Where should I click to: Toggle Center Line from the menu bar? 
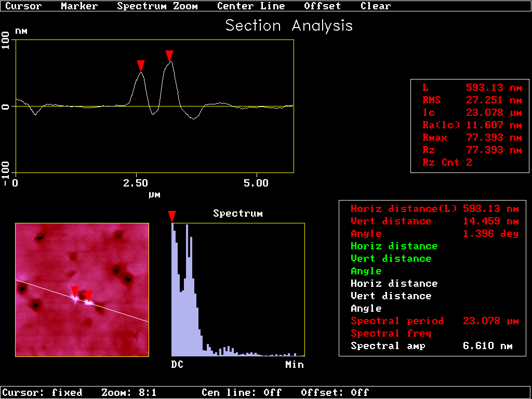click(x=251, y=6)
